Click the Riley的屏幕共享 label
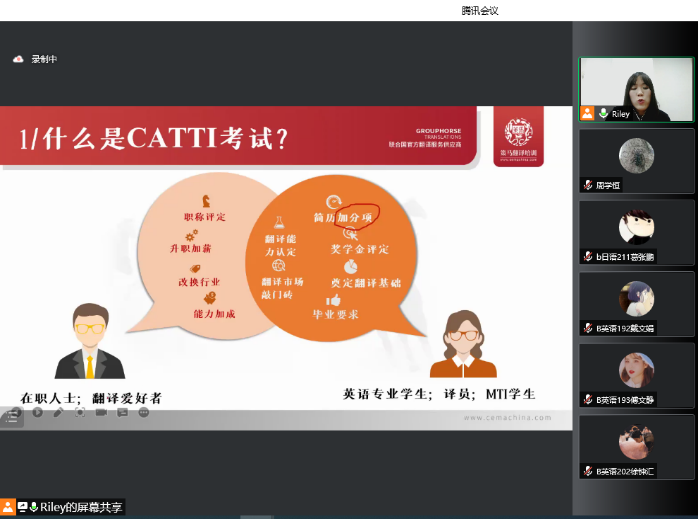 pyautogui.click(x=82, y=507)
